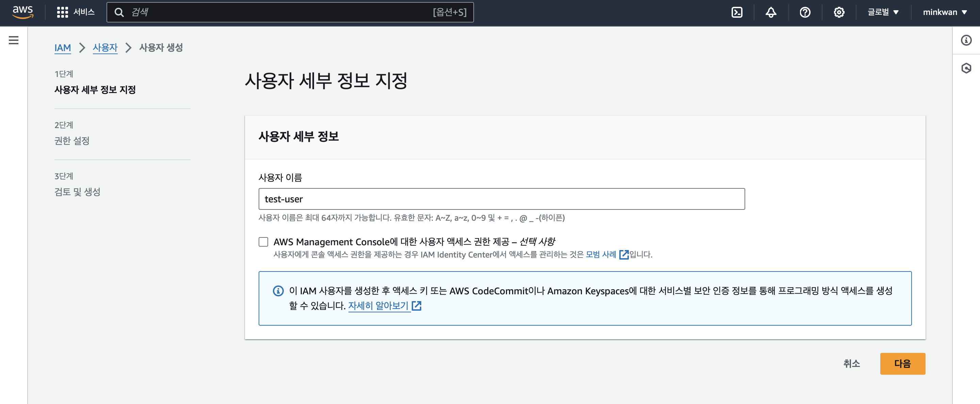Open the hexagon tutorials icon on right sidebar

(966, 68)
